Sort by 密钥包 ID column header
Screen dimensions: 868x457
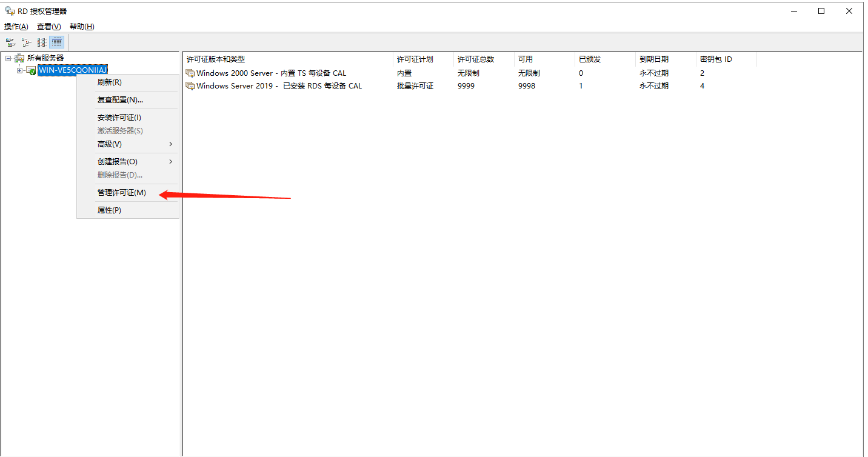[x=726, y=59]
